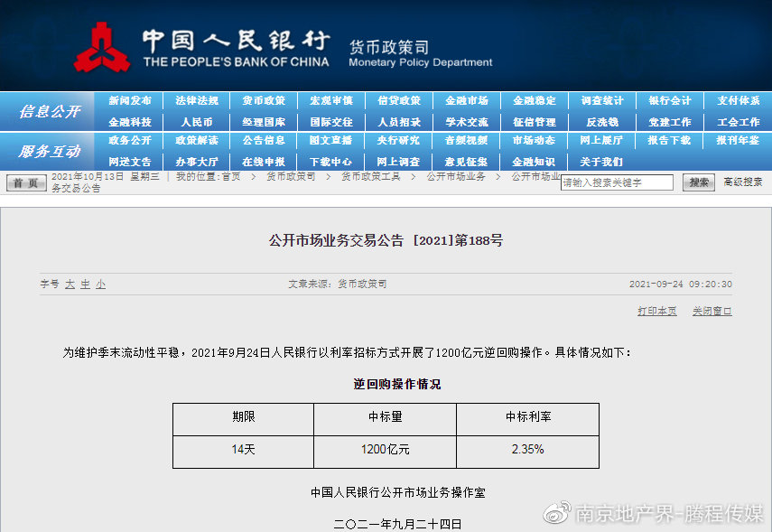
Task: Go to the 办事大厅 service link
Action: tap(197, 162)
